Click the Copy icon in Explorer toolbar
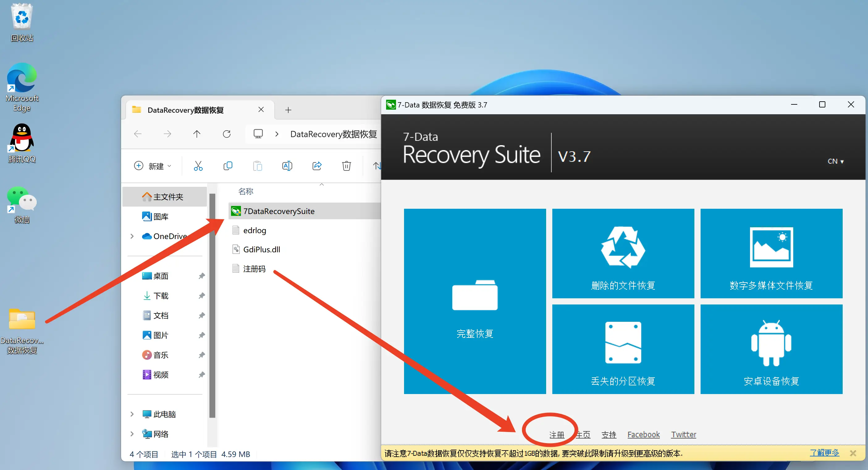The height and width of the screenshot is (470, 868). pos(228,166)
